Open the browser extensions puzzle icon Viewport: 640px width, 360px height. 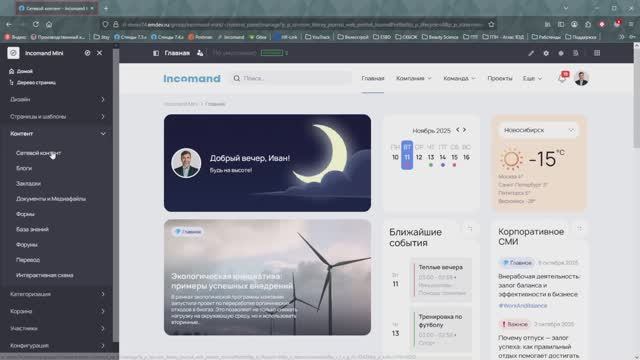click(588, 24)
